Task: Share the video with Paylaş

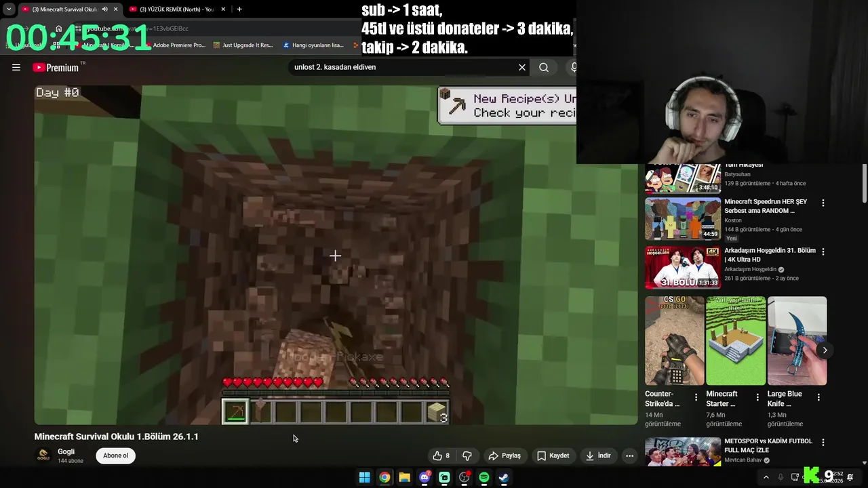Action: tap(505, 455)
